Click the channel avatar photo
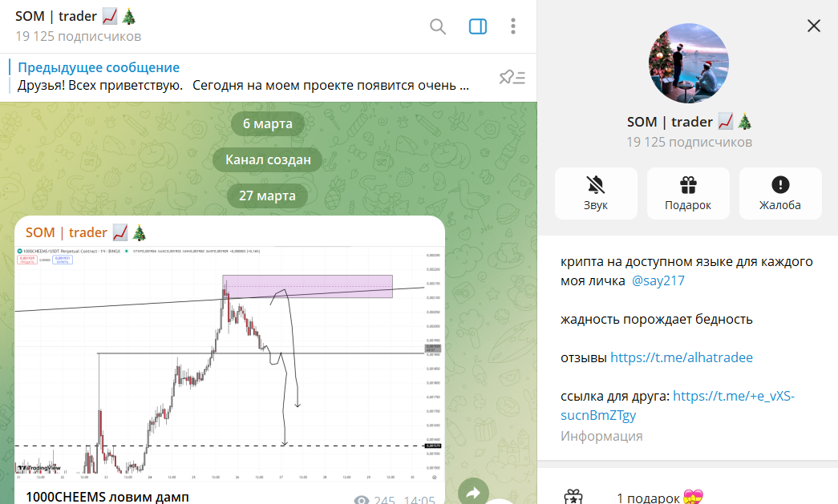Screen dimensions: 838x504 coord(688,63)
